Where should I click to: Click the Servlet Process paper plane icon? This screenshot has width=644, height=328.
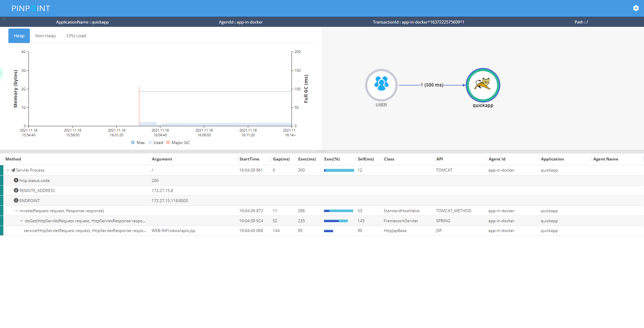[13, 170]
